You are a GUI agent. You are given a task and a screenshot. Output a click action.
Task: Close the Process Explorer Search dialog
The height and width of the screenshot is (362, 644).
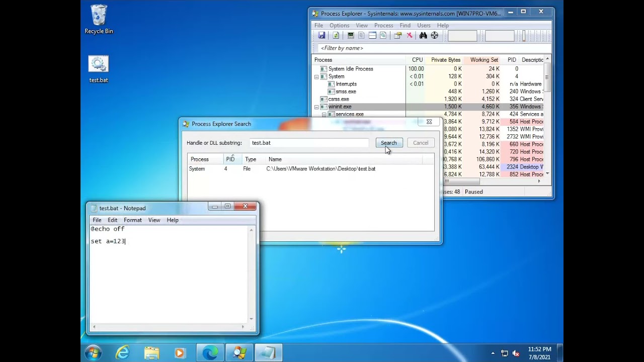tap(429, 122)
